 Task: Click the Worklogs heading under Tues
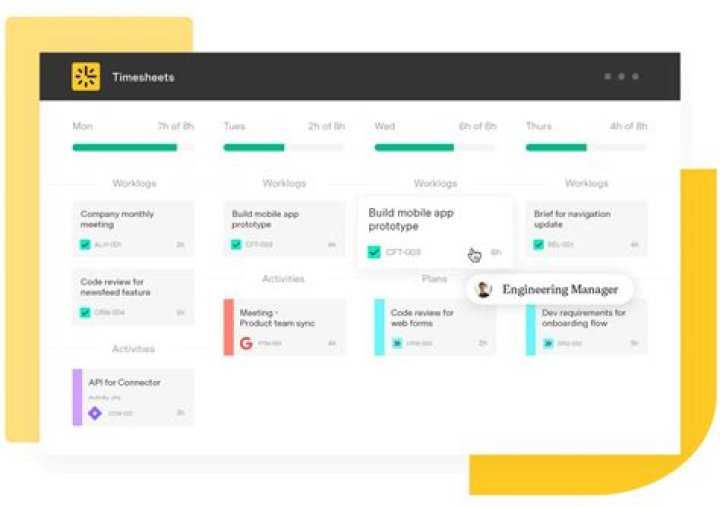point(284,183)
